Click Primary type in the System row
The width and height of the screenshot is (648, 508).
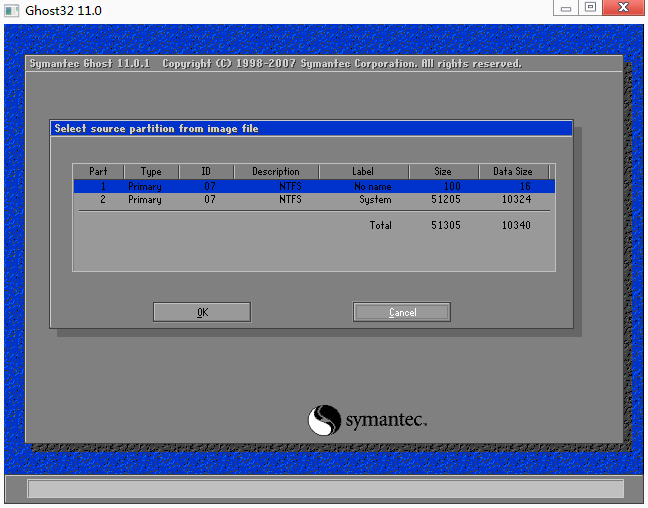point(145,200)
